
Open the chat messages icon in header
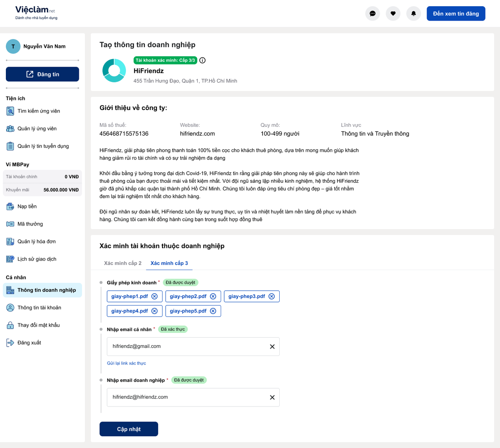(372, 14)
